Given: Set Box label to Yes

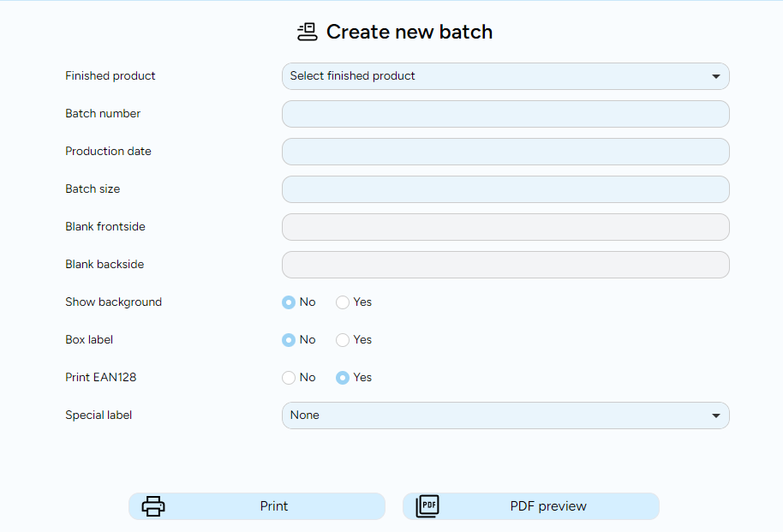Looking at the screenshot, I should (343, 340).
